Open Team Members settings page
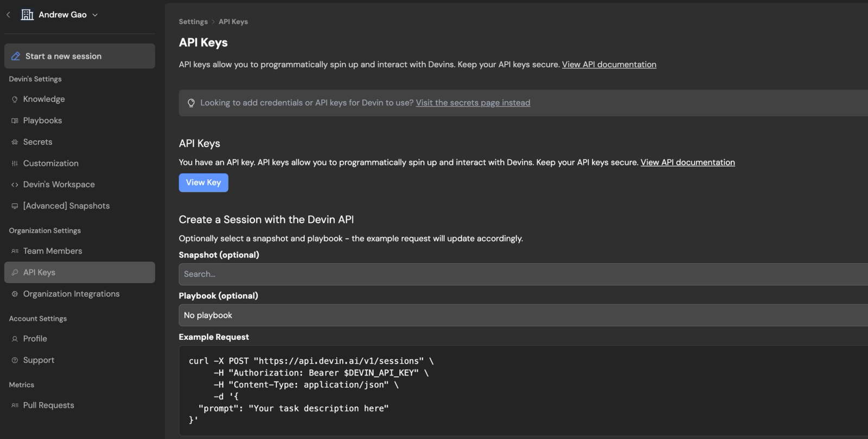This screenshot has height=439, width=868. 53,251
